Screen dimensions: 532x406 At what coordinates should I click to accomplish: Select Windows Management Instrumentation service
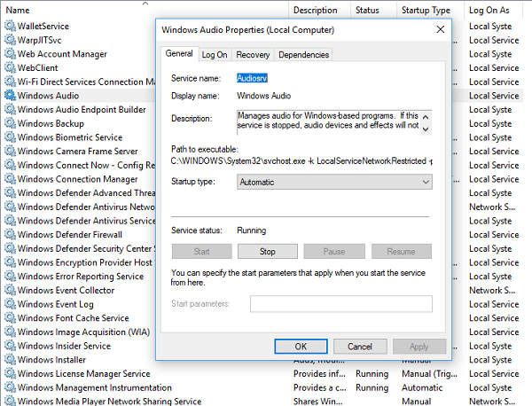point(95,387)
